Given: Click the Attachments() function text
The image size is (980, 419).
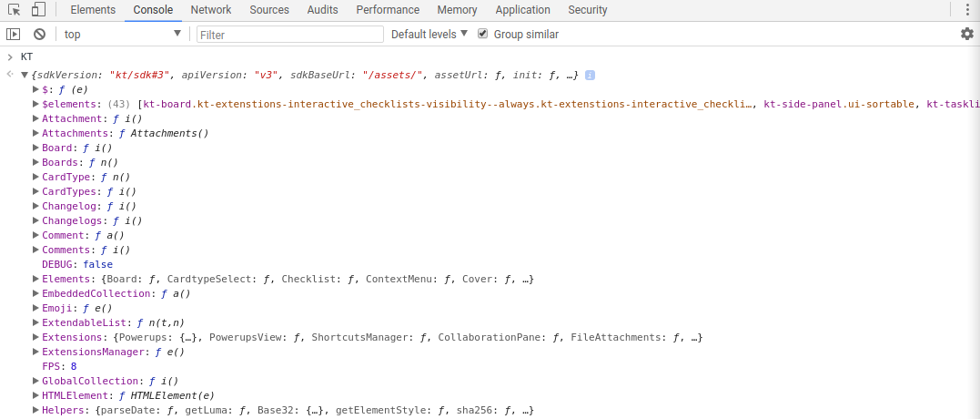Looking at the screenshot, I should pos(169,133).
